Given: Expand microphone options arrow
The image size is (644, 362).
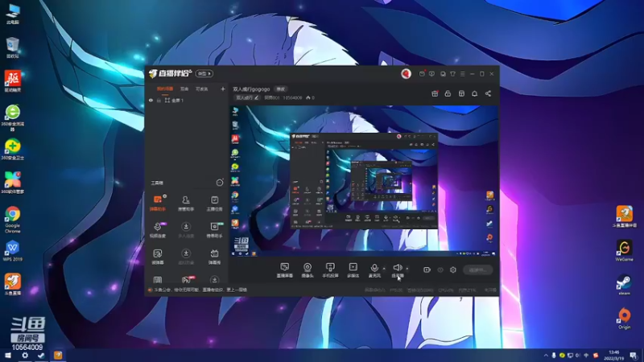Looking at the screenshot, I should (384, 269).
